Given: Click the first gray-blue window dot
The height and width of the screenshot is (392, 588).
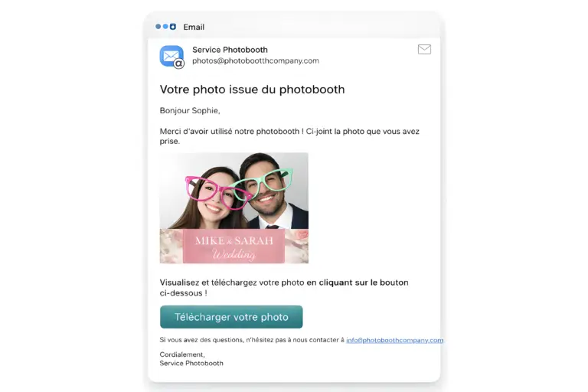Looking at the screenshot, I should coord(158,27).
